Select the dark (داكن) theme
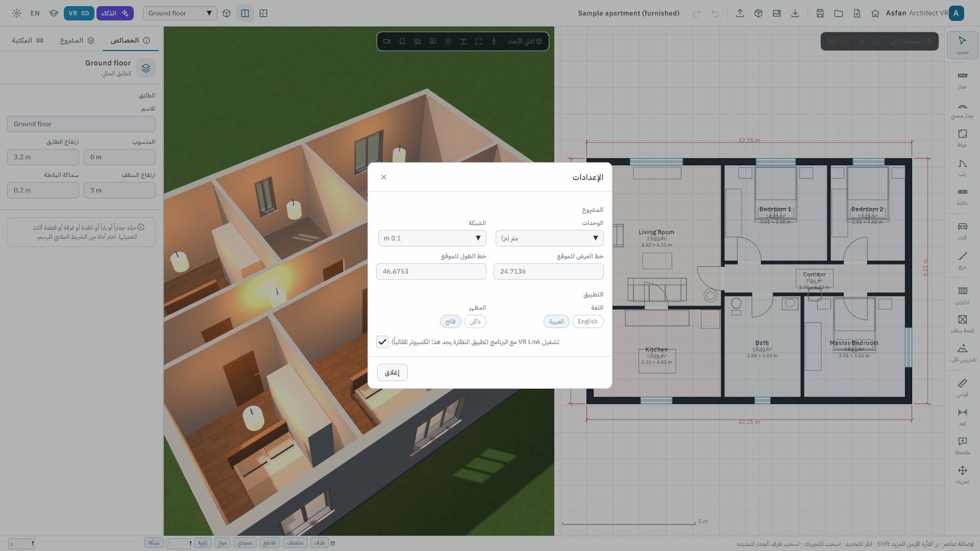 tap(475, 321)
